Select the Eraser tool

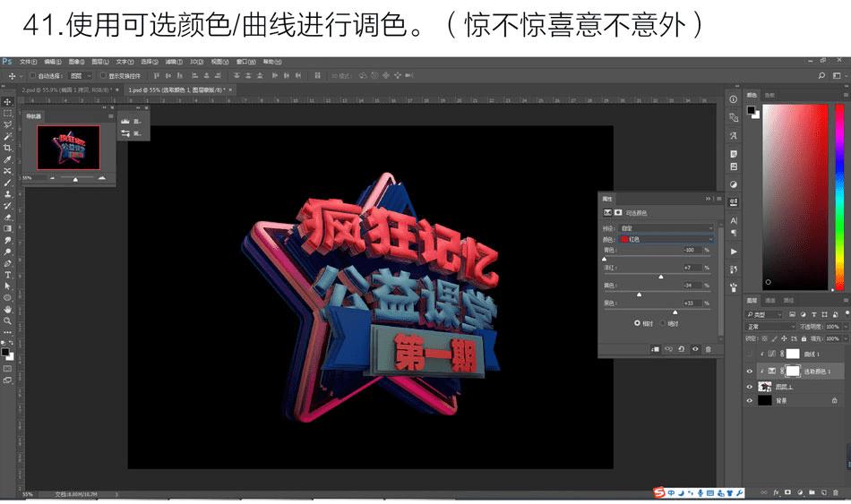tap(7, 217)
